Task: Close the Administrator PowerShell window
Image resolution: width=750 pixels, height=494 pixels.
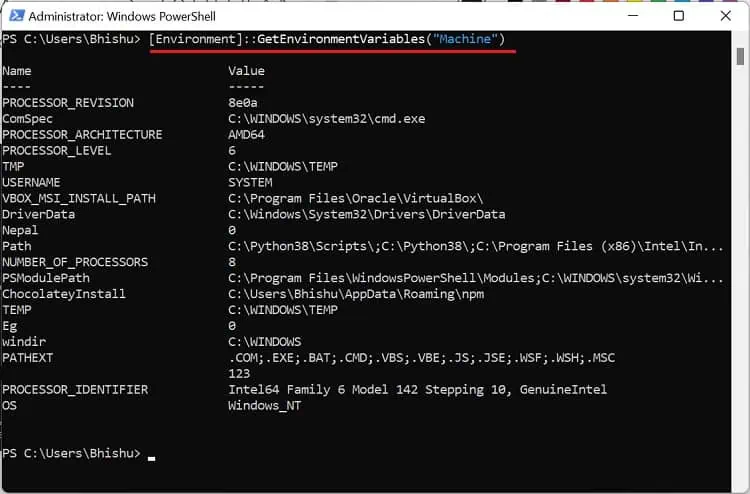Action: (x=725, y=16)
